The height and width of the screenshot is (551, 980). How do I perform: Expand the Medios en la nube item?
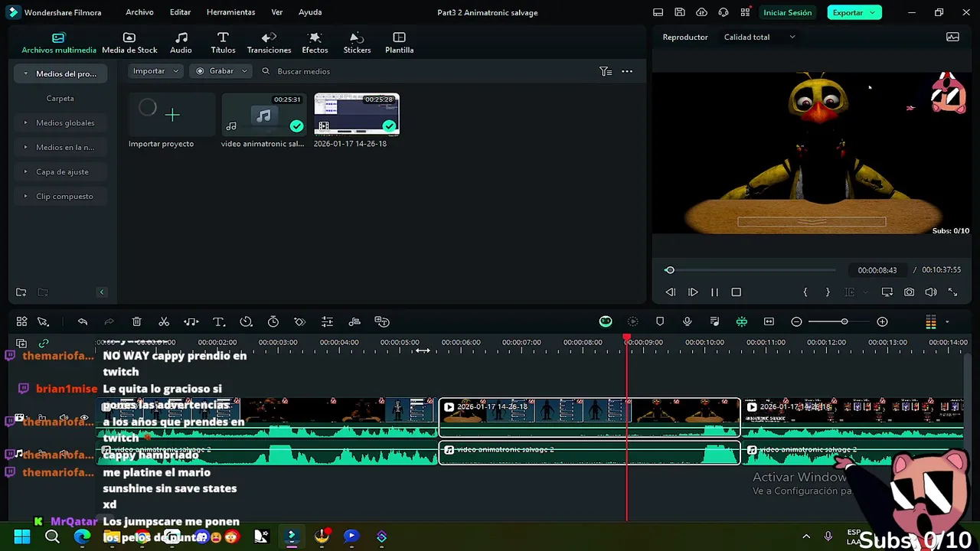[25, 147]
